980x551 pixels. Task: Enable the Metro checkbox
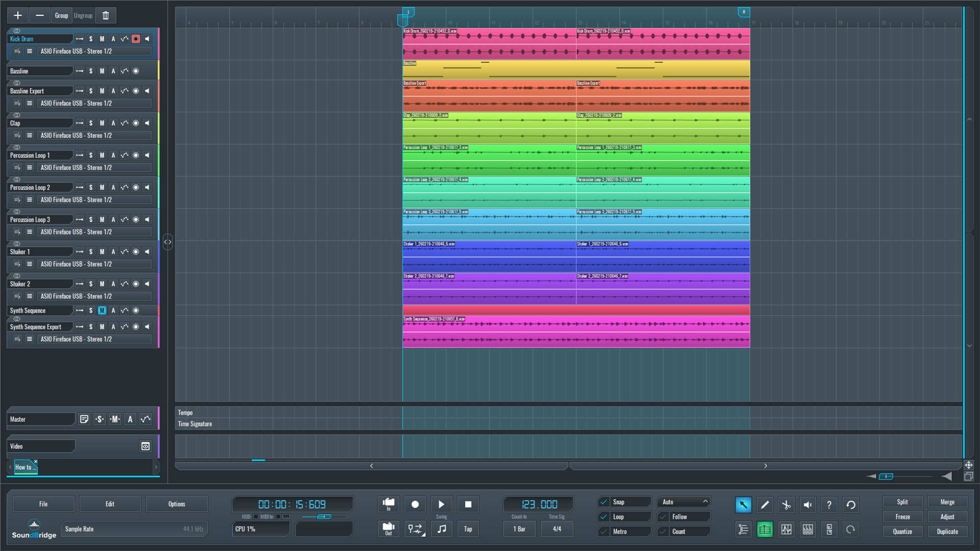(x=604, y=532)
